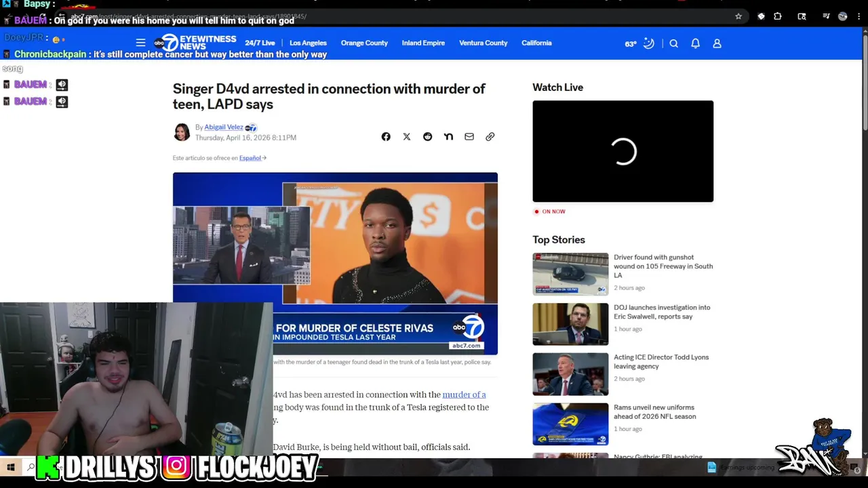Click the Todd Lyons story thumbnail

click(570, 374)
